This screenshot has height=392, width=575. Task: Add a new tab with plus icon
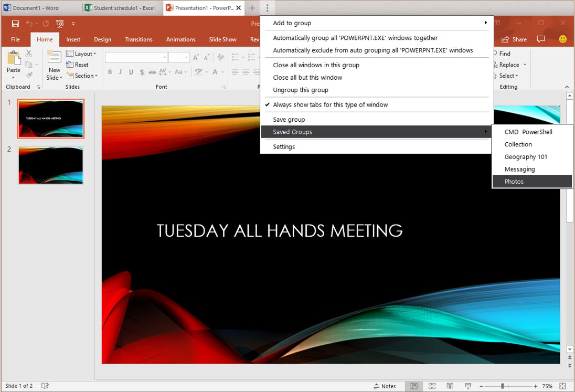[x=252, y=8]
